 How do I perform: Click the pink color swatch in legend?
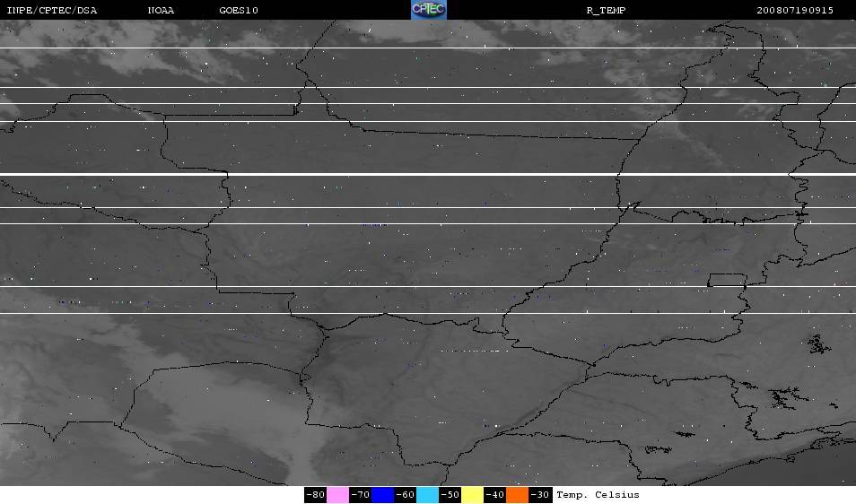(338, 495)
